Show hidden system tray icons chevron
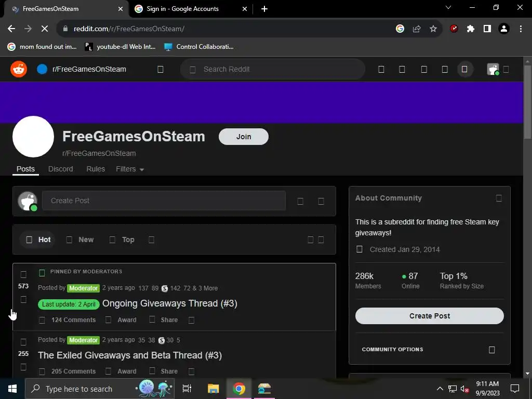532x399 pixels. click(440, 389)
